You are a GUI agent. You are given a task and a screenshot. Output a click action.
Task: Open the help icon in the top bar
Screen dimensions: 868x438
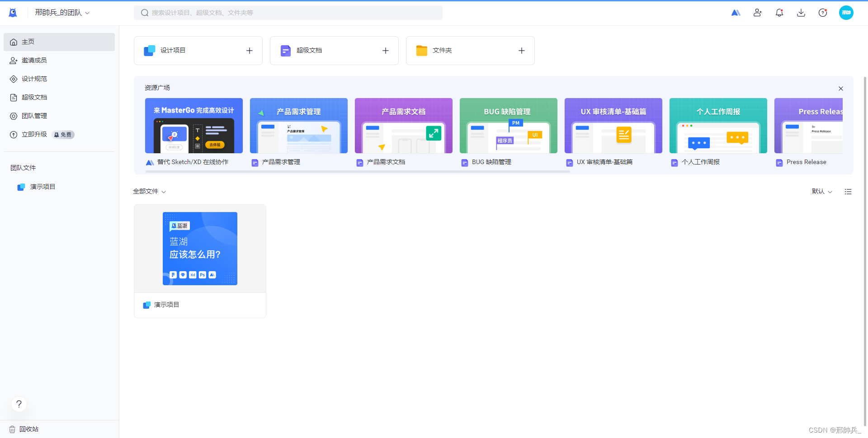(x=823, y=12)
